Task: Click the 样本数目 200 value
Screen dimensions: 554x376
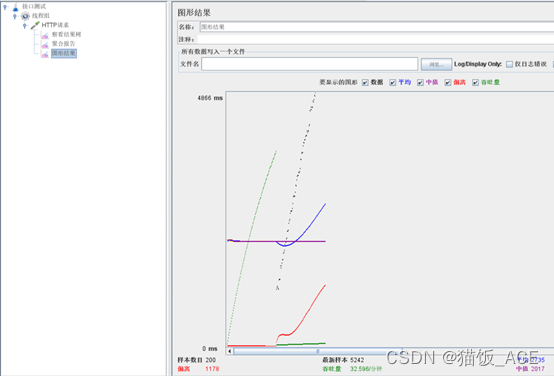Action: 211,360
